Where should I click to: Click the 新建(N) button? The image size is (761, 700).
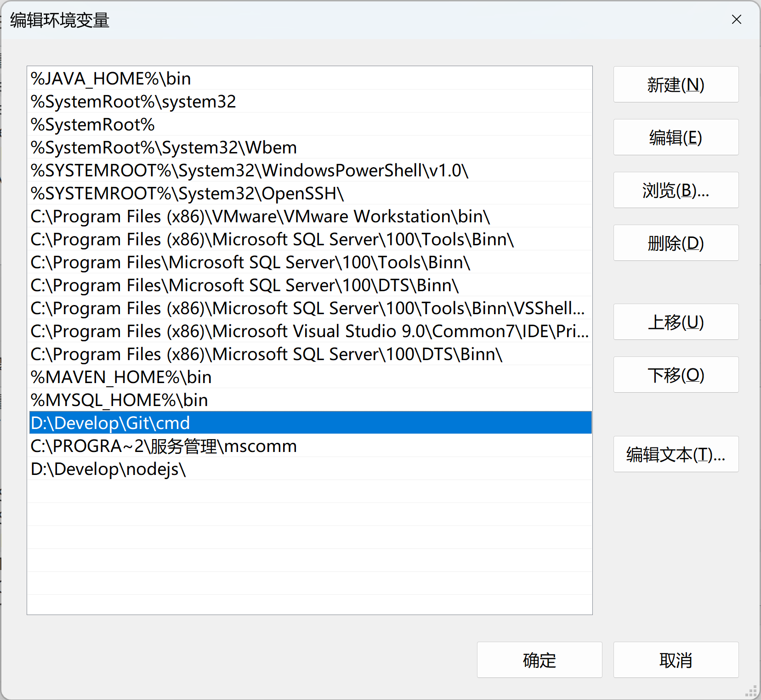(x=676, y=85)
